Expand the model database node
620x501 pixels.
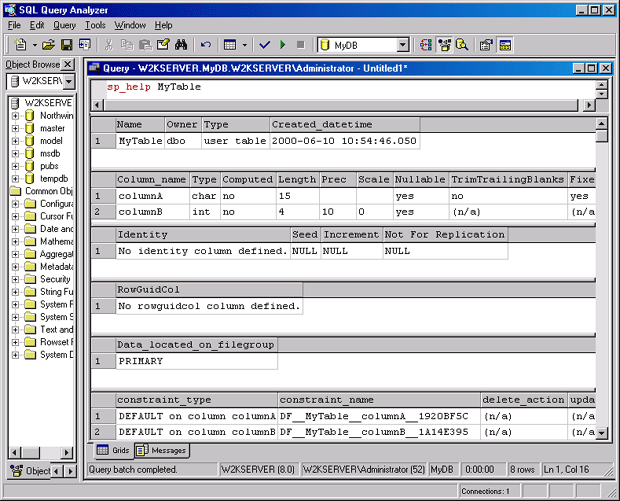(x=15, y=141)
